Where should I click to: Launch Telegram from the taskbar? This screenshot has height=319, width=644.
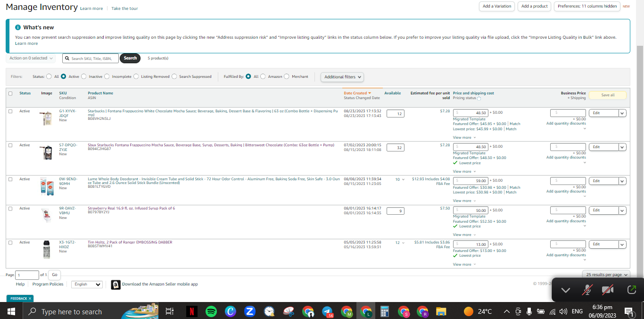click(x=327, y=311)
